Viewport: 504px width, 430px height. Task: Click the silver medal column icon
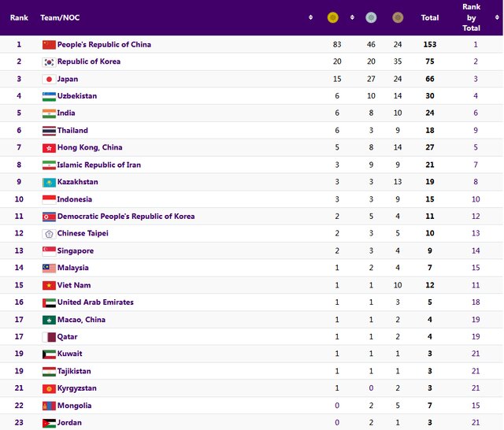(372, 17)
